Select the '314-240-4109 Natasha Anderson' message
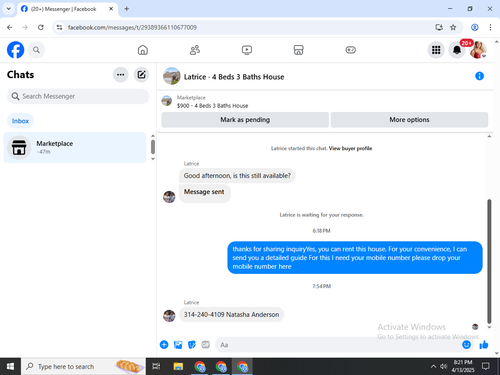Screen dimensions: 500x375 pyautogui.click(x=231, y=314)
